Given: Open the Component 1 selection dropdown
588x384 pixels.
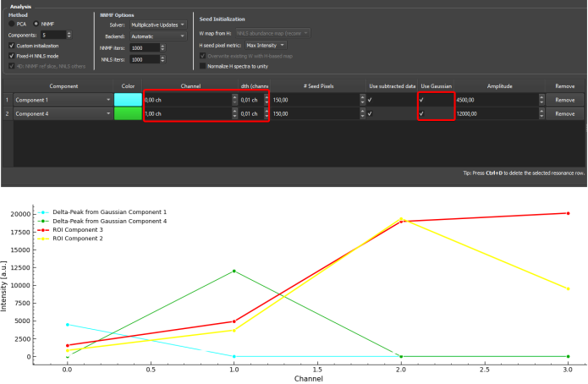Looking at the screenshot, I should (x=63, y=100).
